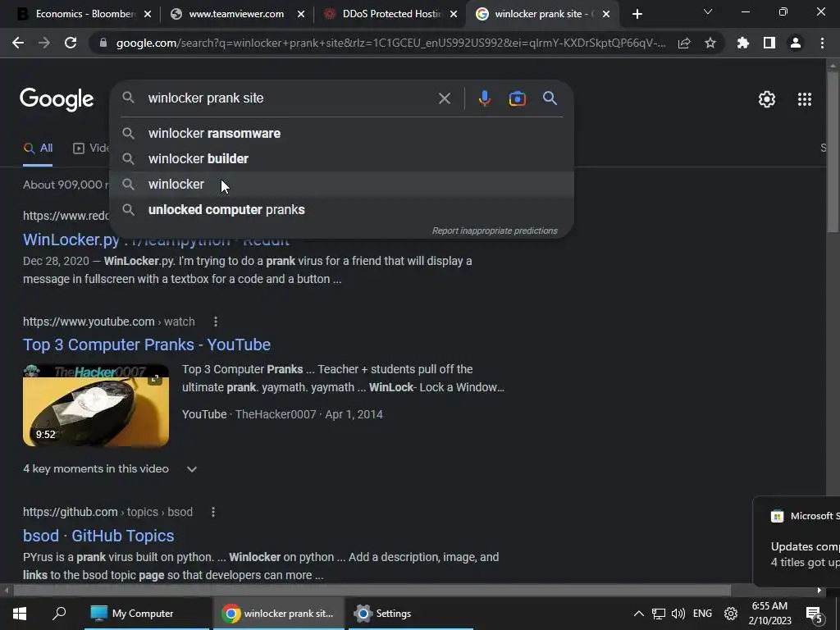Click the vertical page scrollbar

833,152
